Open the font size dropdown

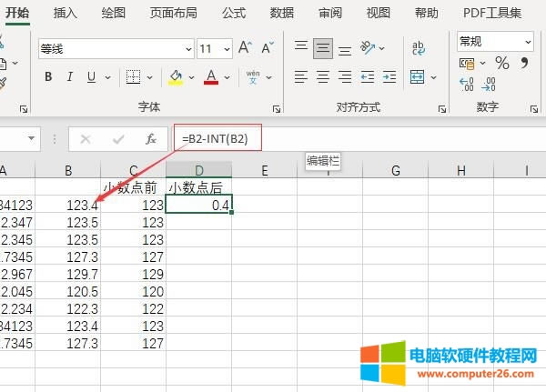click(x=226, y=48)
